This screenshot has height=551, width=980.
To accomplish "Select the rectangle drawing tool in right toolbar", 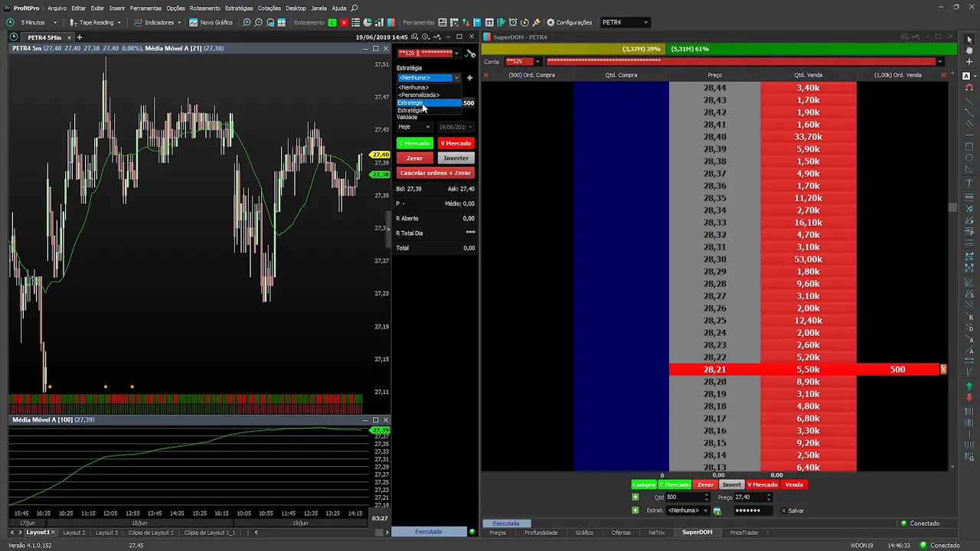I will [x=969, y=146].
